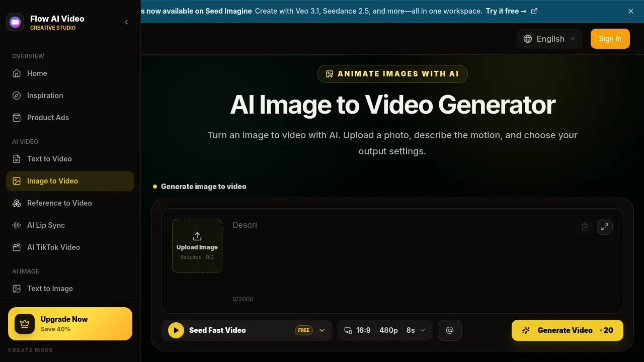This screenshot has width=644, height=362.
Task: Click the Image to Video picture icon
Action: click(17, 181)
